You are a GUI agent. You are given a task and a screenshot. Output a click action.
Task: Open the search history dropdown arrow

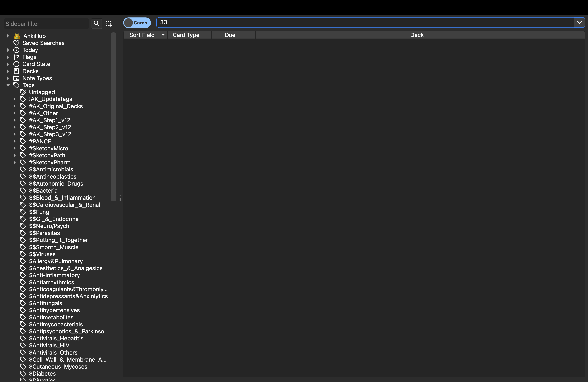tap(579, 22)
